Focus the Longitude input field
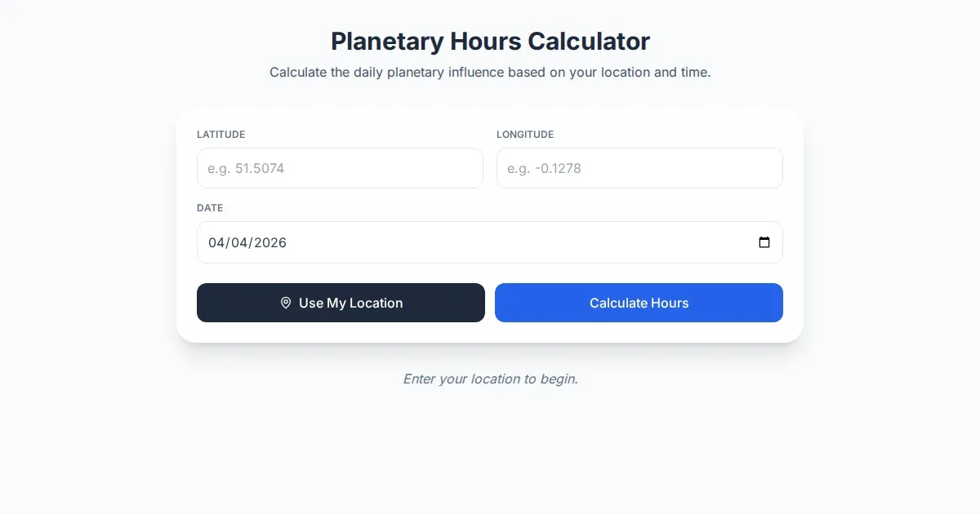The width and height of the screenshot is (980, 514). tap(639, 168)
